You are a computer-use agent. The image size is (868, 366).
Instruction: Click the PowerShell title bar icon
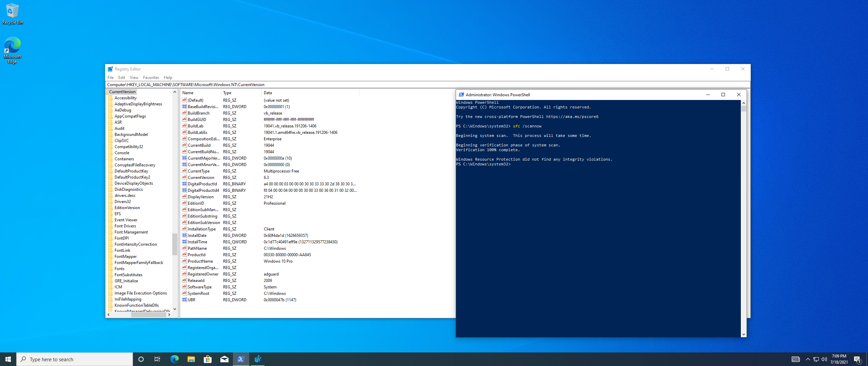coord(461,95)
